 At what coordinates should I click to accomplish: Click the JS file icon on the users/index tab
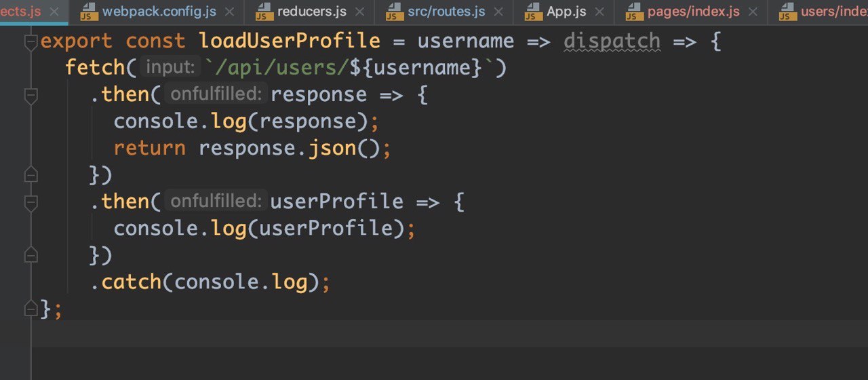tap(787, 12)
